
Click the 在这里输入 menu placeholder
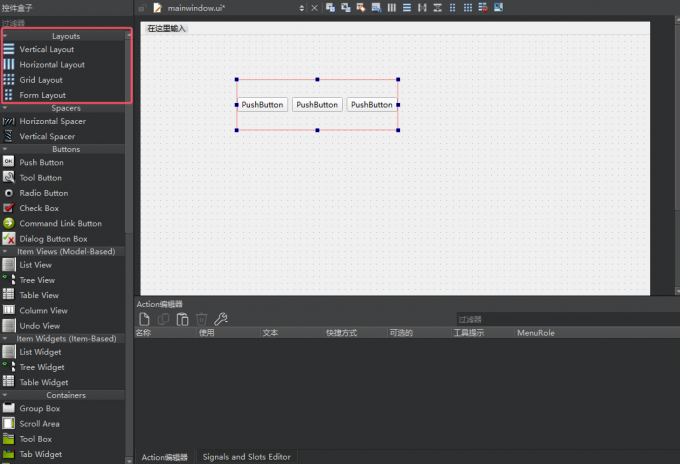(166, 29)
